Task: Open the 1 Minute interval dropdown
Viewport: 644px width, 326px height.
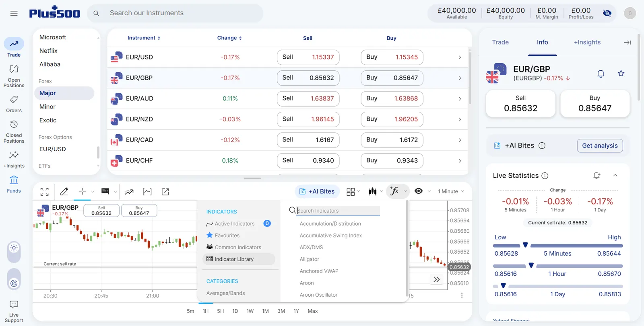Action: tap(451, 191)
